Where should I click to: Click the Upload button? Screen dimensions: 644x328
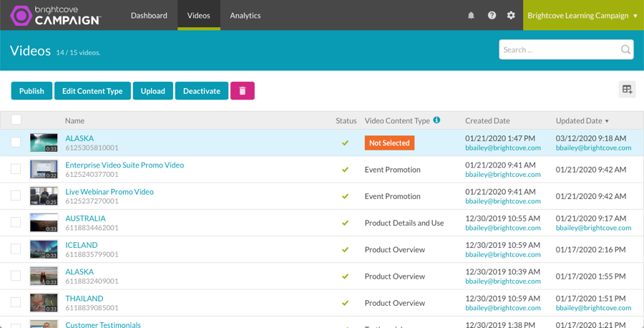153,91
